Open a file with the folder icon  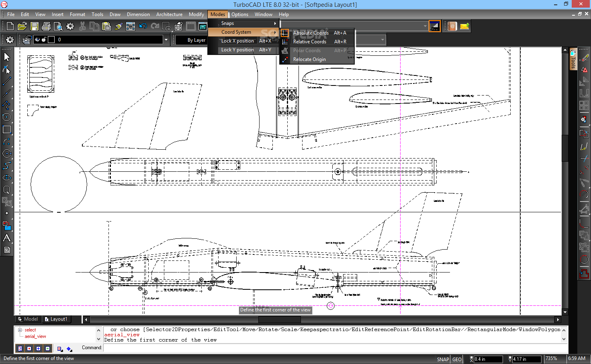[22, 26]
